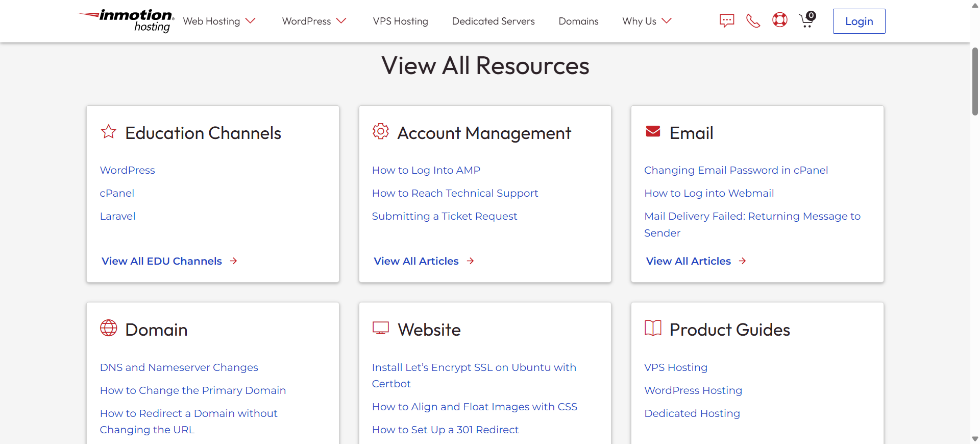Open the WordPress Hosting product guide

point(693,390)
